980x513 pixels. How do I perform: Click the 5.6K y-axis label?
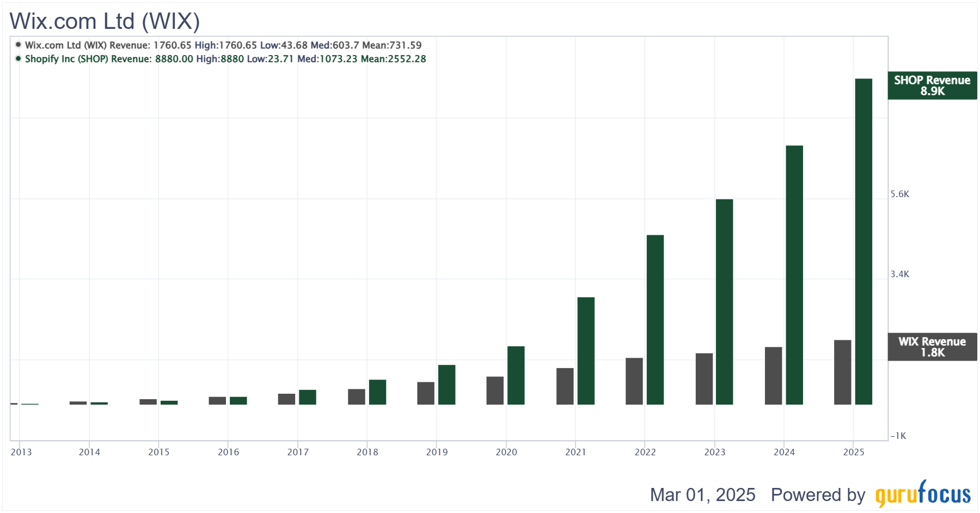[x=900, y=194]
